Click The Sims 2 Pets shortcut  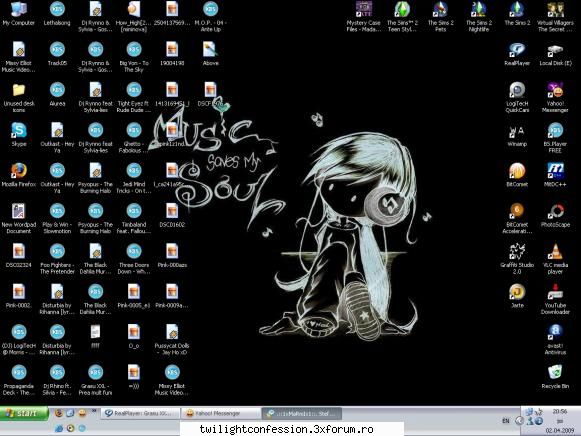[441, 16]
